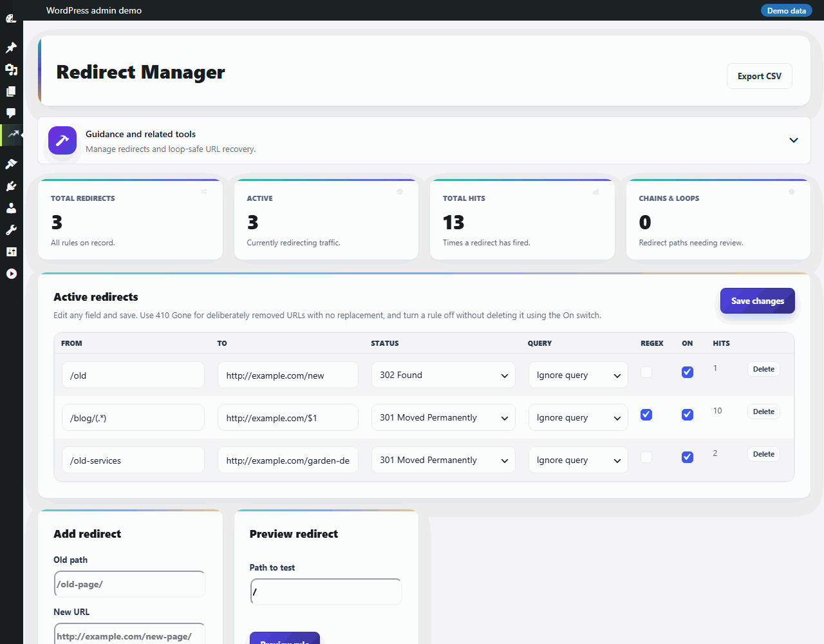The width and height of the screenshot is (824, 644).
Task: Open Pages icon in admin sidebar
Action: coord(11,91)
